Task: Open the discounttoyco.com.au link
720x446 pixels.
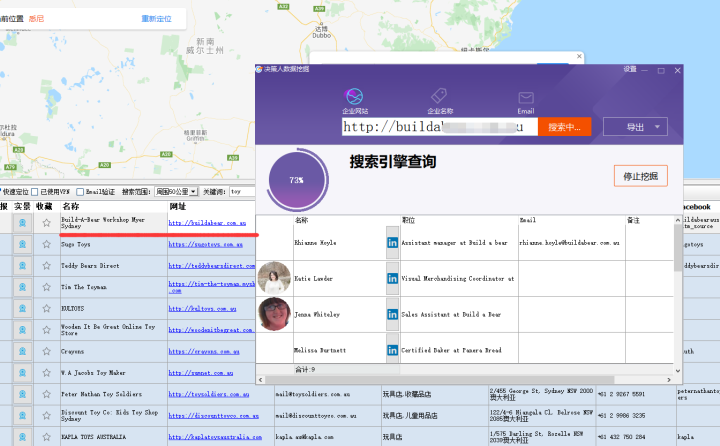Action: tap(214, 416)
